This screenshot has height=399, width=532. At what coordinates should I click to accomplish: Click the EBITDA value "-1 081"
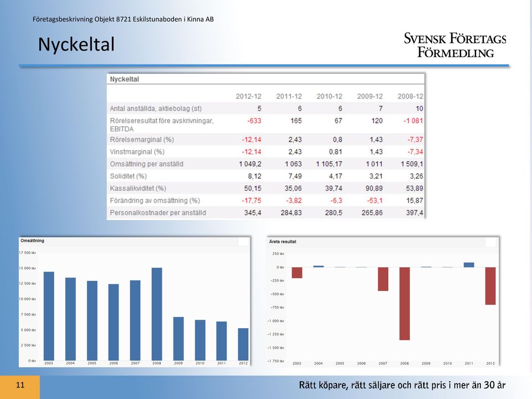[413, 121]
